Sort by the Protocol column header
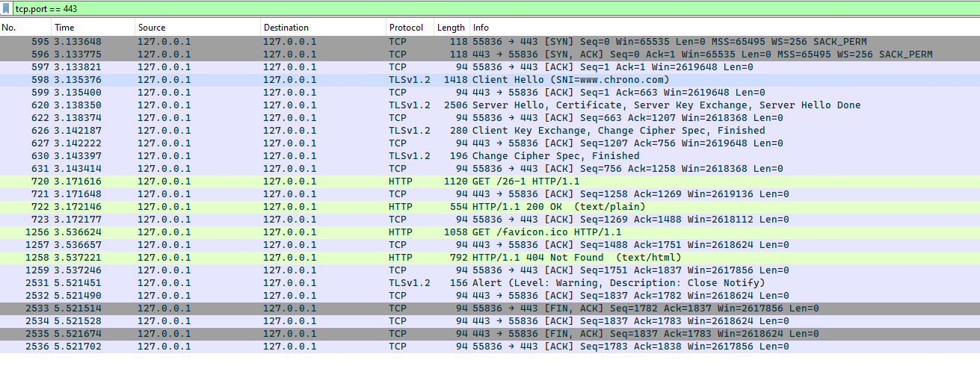The width and height of the screenshot is (980, 366). (410, 28)
